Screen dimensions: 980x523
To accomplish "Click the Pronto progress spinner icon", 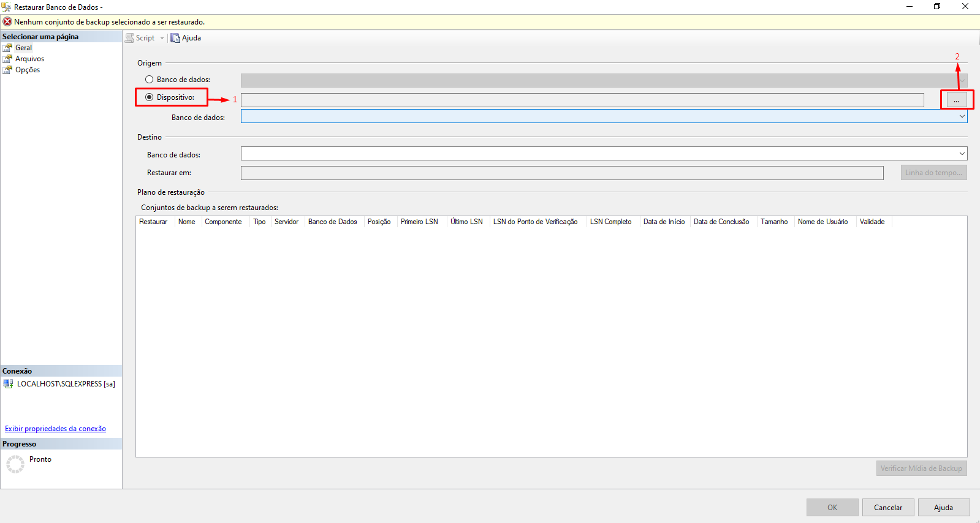I will 15,464.
